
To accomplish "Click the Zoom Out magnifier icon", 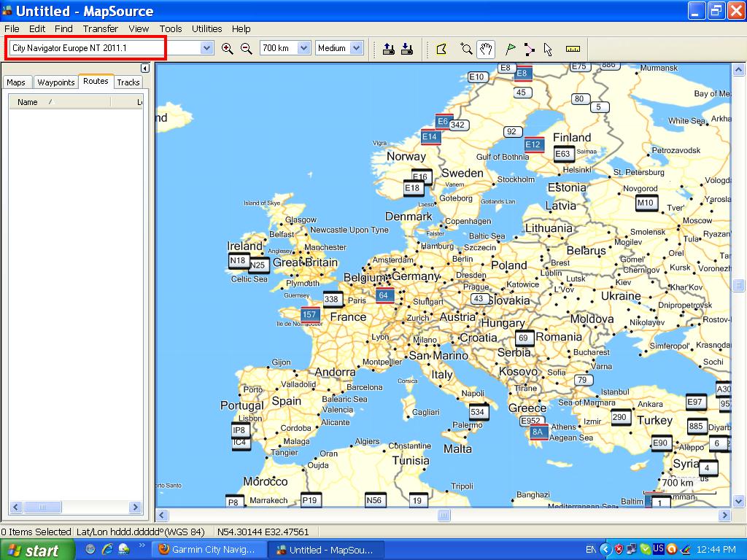I will [247, 49].
